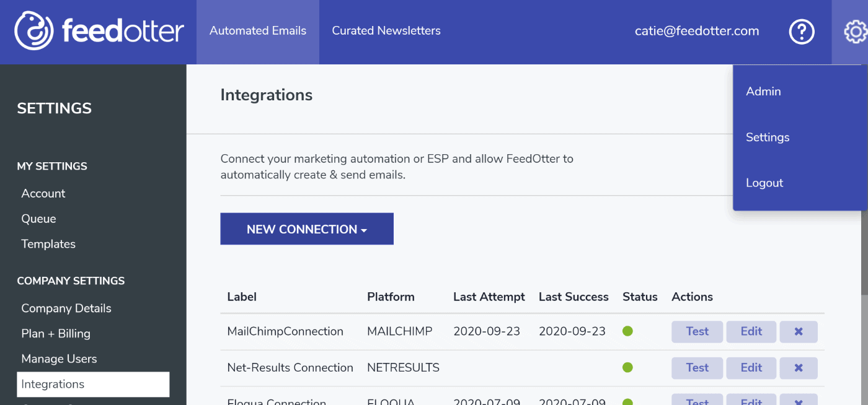
Task: Open the help question mark icon
Action: (802, 32)
